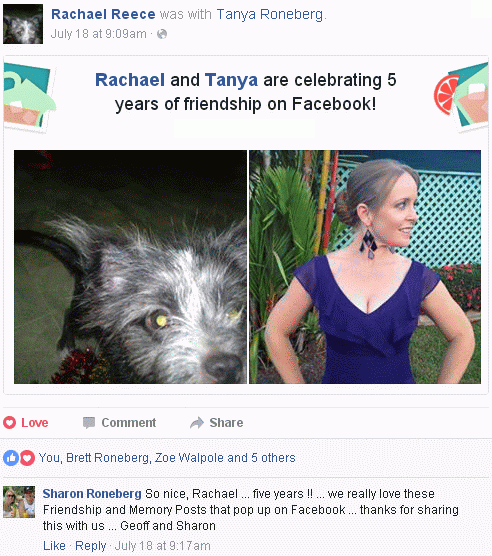Open Sharon Roneberg's profile picture
Image resolution: width=492 pixels, height=556 pixels.
click(x=19, y=502)
